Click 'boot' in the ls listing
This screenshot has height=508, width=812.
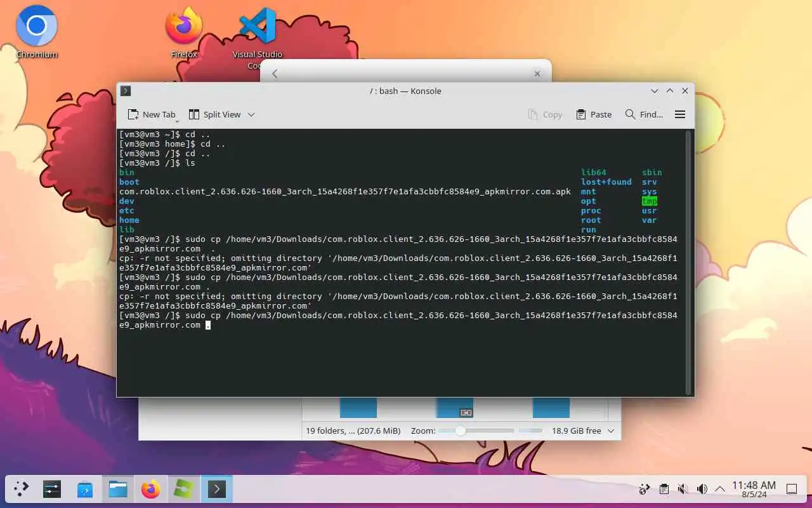129,182
